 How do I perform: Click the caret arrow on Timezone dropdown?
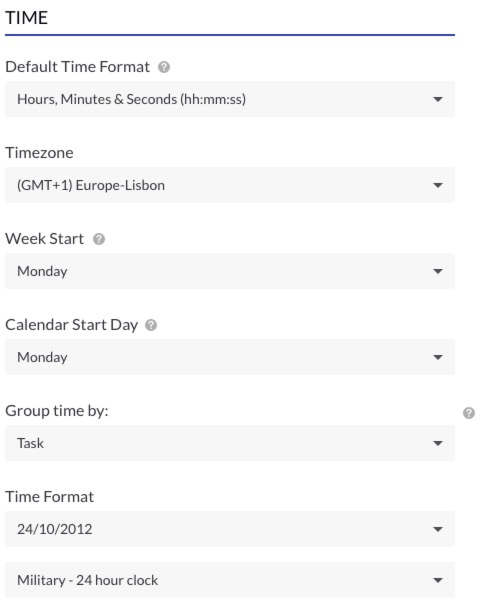(438, 185)
